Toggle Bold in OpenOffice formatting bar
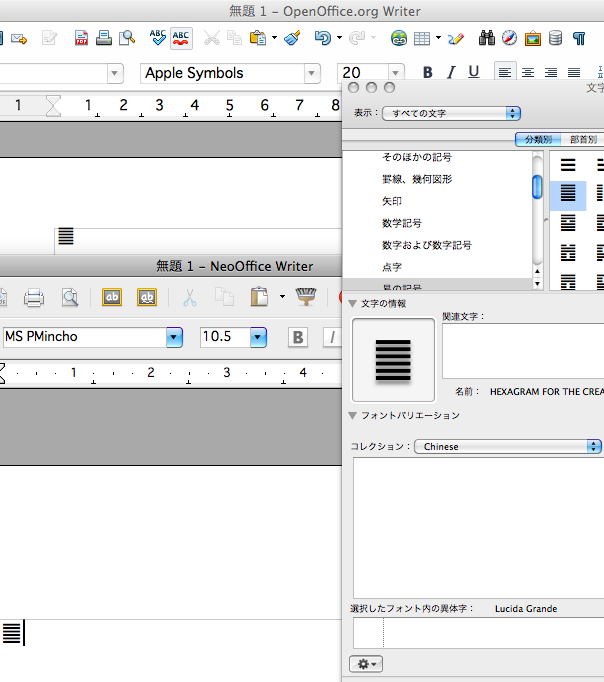This screenshot has width=604, height=682. click(427, 72)
